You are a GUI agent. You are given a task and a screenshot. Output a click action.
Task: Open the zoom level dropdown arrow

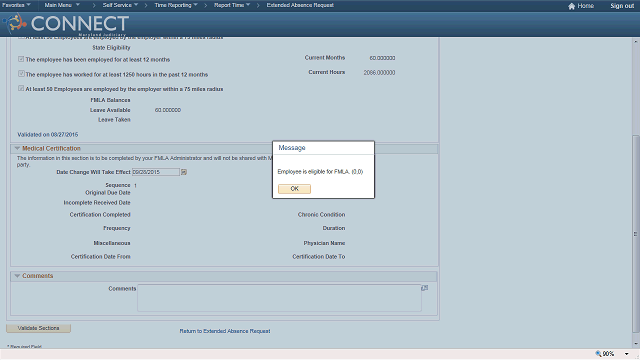point(627,354)
